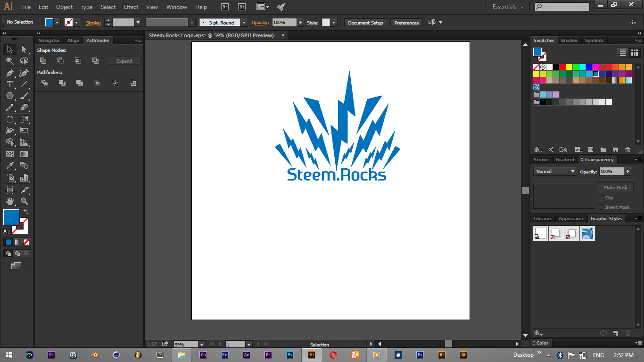Set fill mode to Color

(8, 242)
